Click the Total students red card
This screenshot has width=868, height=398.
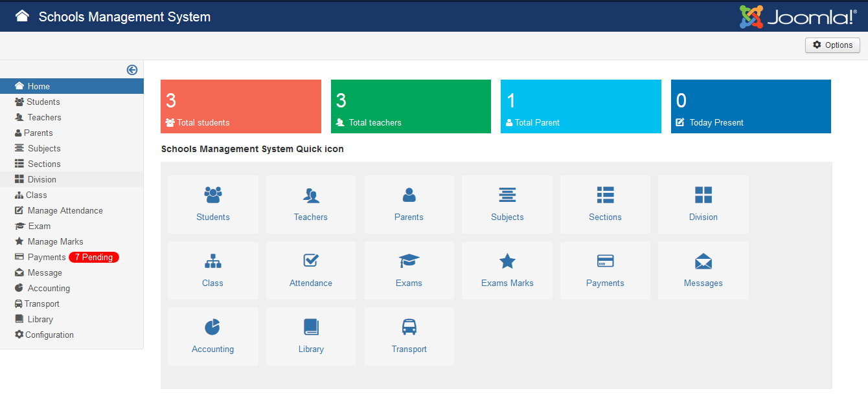[x=240, y=107]
